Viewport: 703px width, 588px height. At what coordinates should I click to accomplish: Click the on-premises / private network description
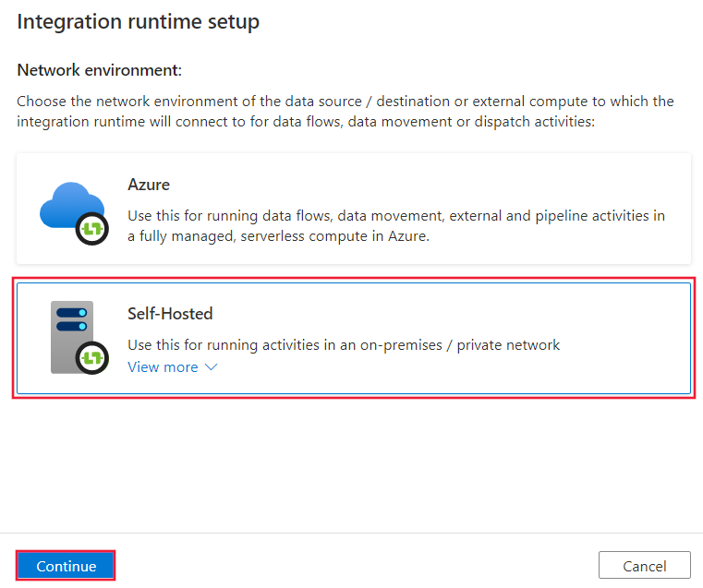coord(344,345)
